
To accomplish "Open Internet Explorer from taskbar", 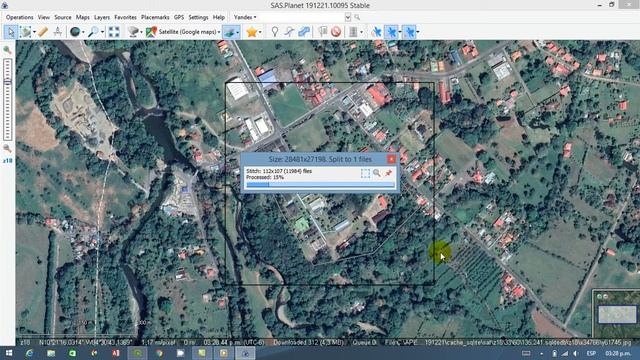I will pos(29,353).
